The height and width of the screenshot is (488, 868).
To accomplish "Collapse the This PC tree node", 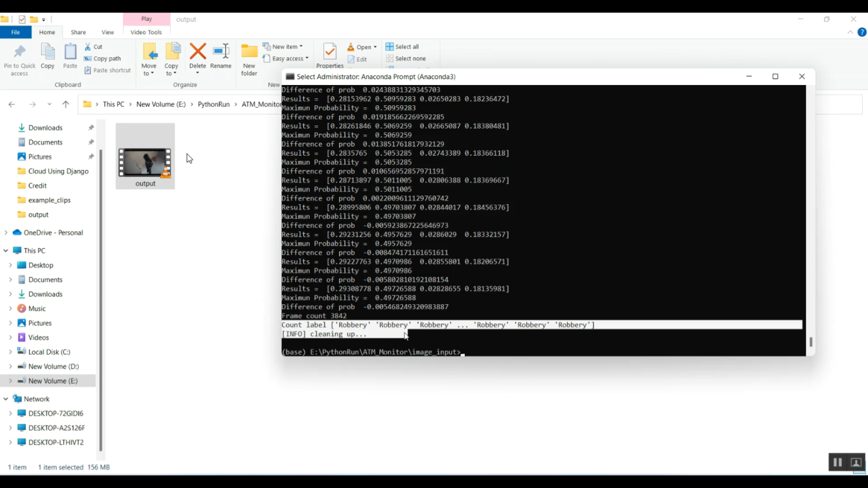I will (x=6, y=251).
